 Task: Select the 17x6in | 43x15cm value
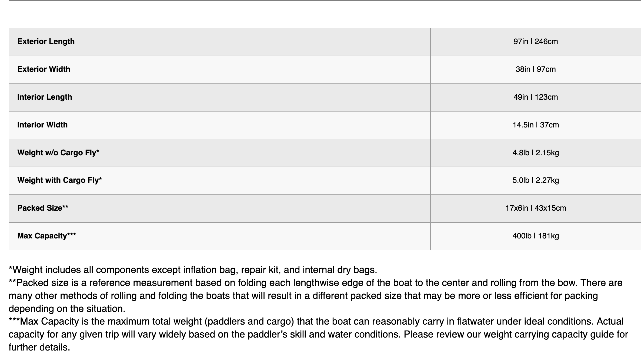[536, 208]
